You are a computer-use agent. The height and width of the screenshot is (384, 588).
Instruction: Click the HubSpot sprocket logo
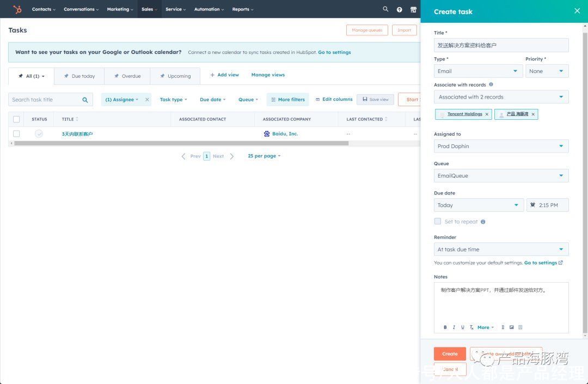click(x=17, y=9)
